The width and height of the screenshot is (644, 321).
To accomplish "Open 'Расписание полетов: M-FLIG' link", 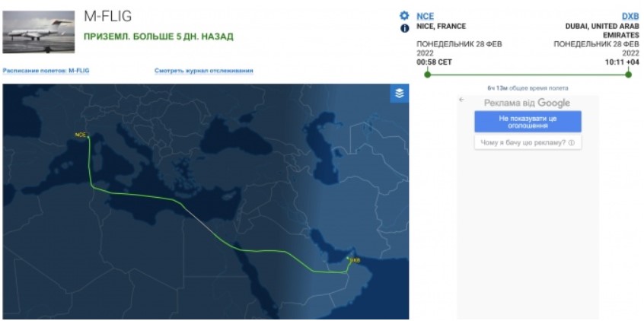I will (46, 71).
